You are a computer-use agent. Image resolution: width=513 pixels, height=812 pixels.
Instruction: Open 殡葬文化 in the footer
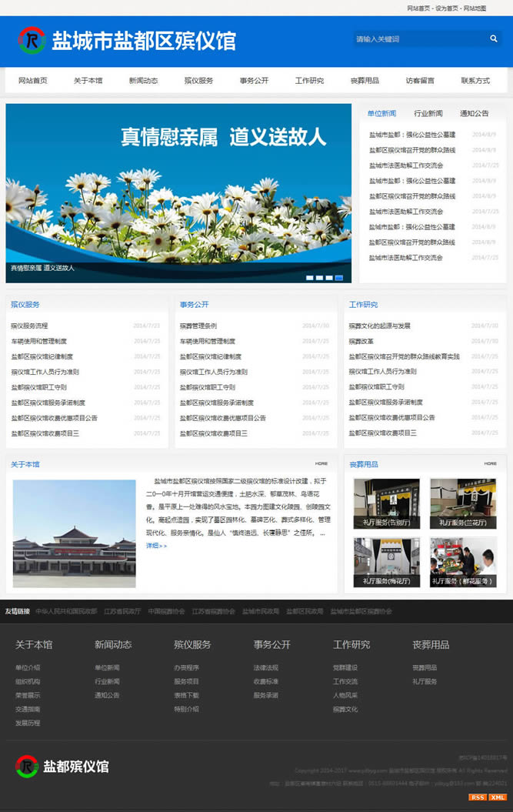click(345, 709)
